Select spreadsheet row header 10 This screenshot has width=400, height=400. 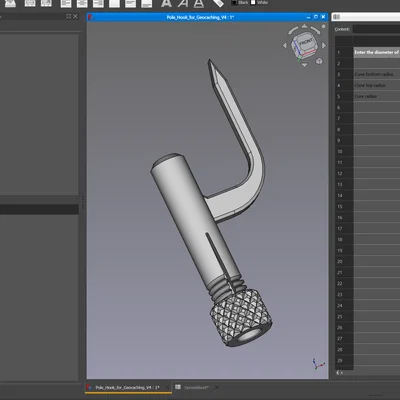tap(344, 151)
